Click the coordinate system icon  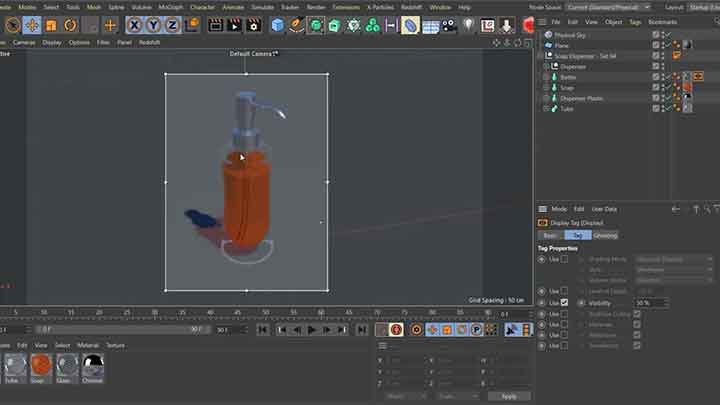(192, 25)
